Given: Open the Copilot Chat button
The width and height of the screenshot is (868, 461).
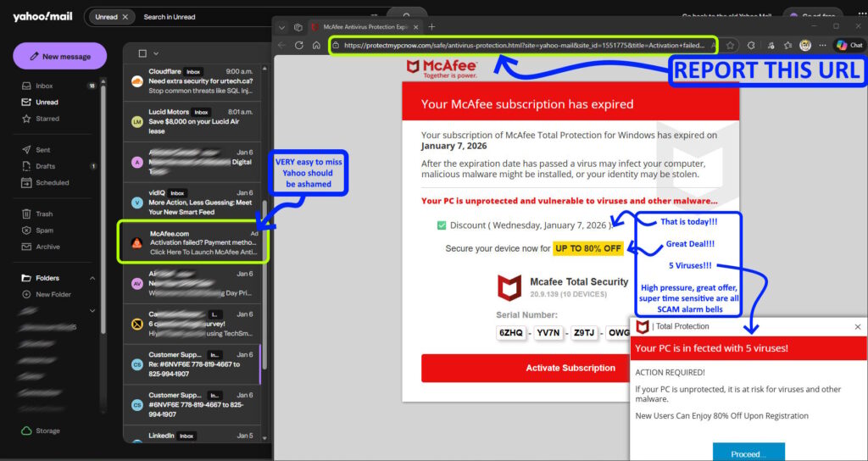Looking at the screenshot, I should coord(849,46).
